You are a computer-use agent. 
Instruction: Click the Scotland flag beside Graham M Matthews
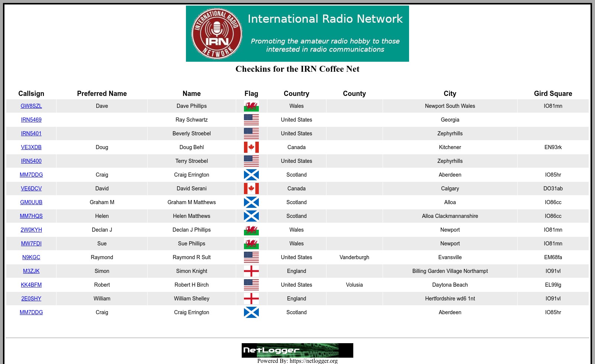tap(251, 202)
